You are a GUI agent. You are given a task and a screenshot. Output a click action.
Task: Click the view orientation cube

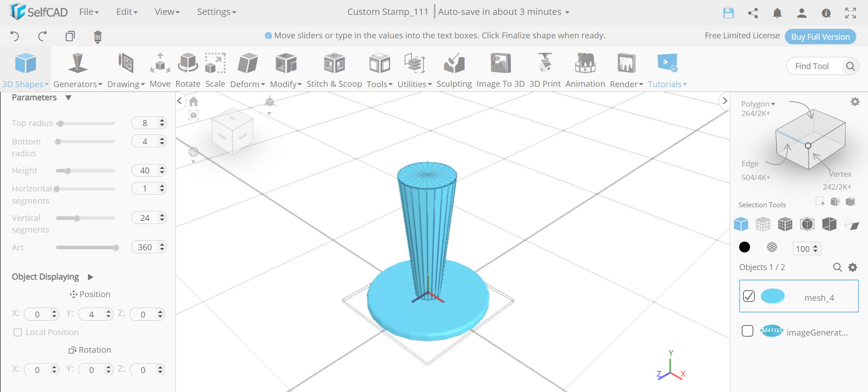[x=232, y=131]
